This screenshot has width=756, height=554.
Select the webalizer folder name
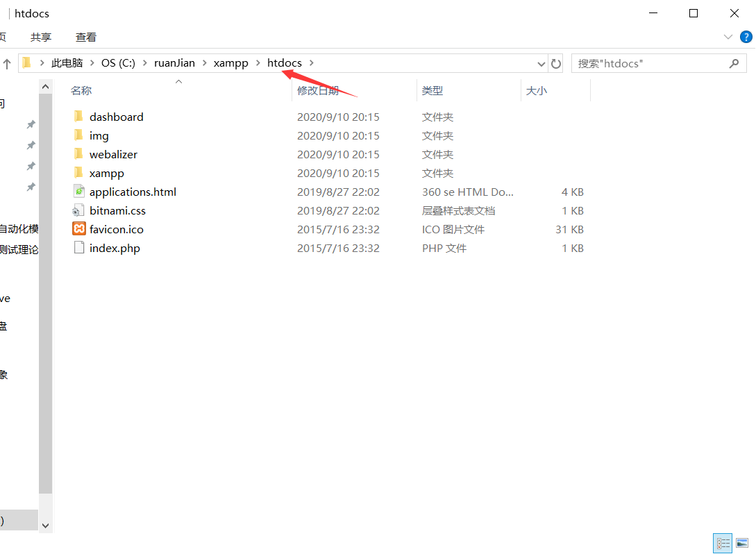(113, 154)
